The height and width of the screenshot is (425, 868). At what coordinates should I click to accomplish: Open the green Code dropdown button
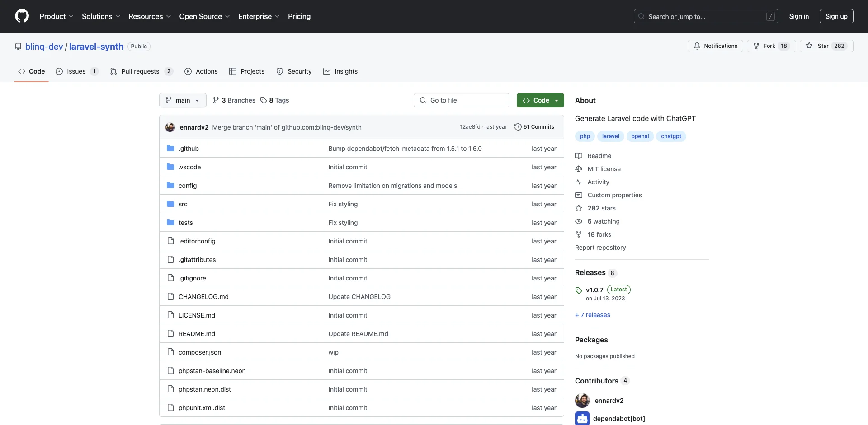[x=540, y=100]
